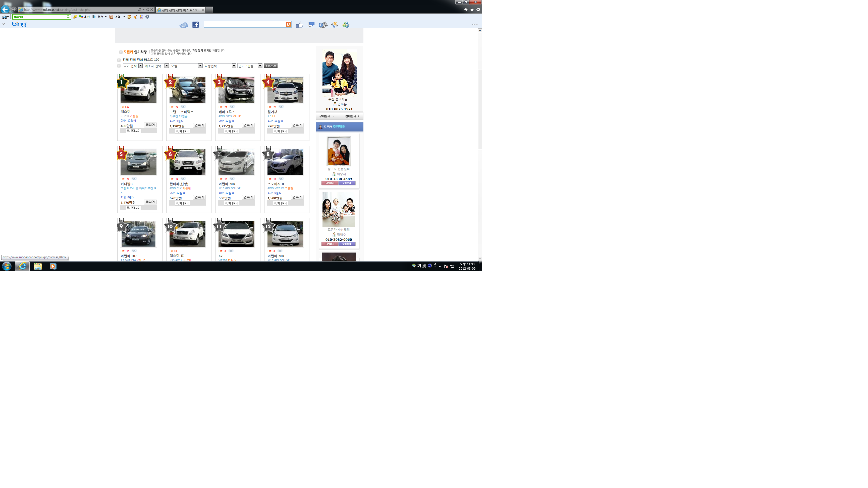Image resolution: width=868 pixels, height=488 pixels.
Task: Click the thumbs-up Like icon
Action: tap(299, 25)
